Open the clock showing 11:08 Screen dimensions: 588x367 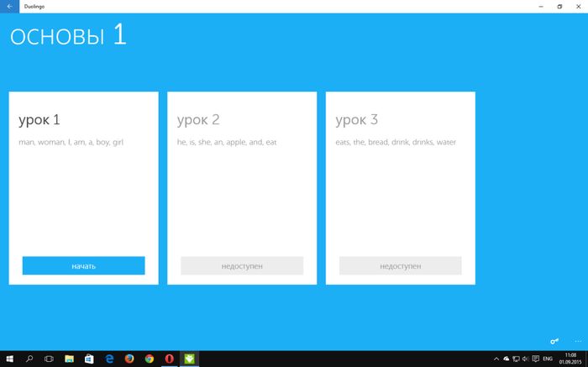[570, 359]
